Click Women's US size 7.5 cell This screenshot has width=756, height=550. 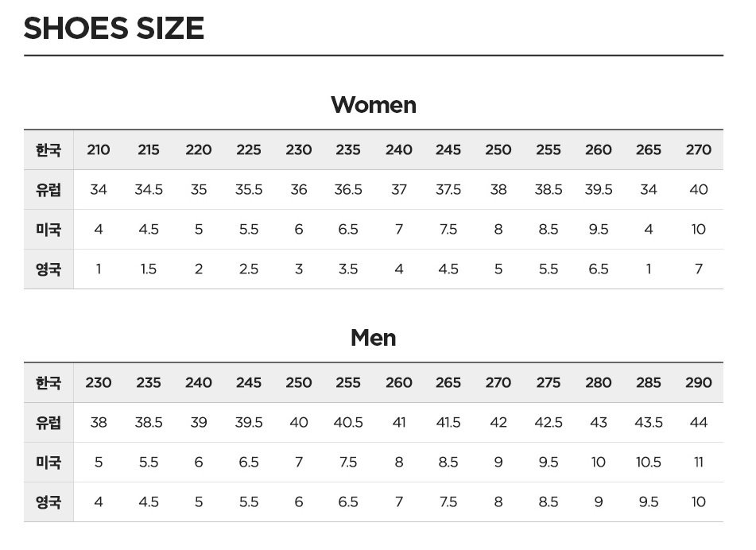click(x=448, y=229)
